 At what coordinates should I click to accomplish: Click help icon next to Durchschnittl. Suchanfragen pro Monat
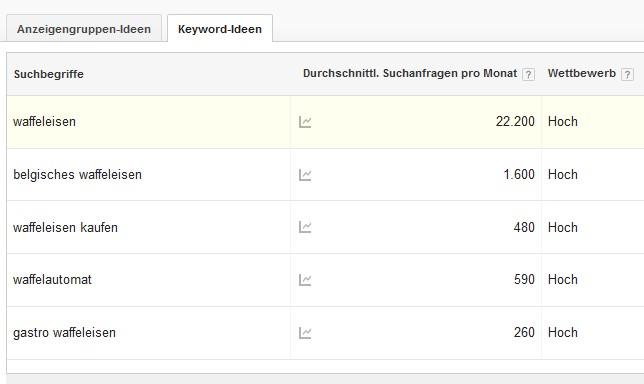click(x=528, y=74)
